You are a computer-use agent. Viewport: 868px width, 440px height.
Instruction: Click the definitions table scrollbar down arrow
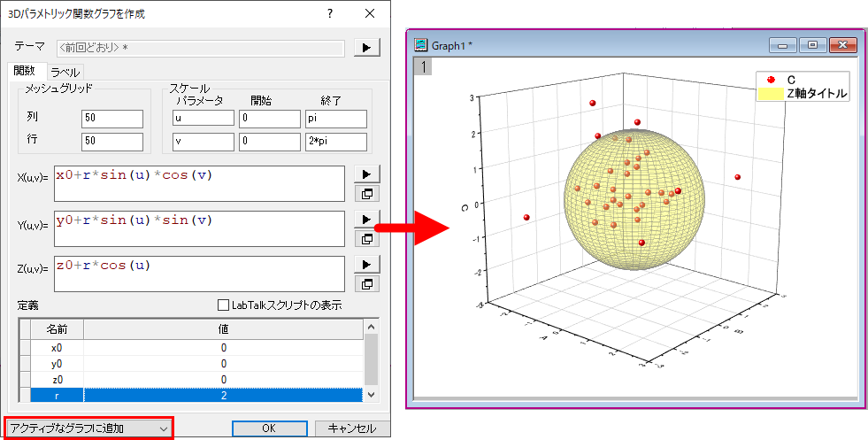pos(371,395)
